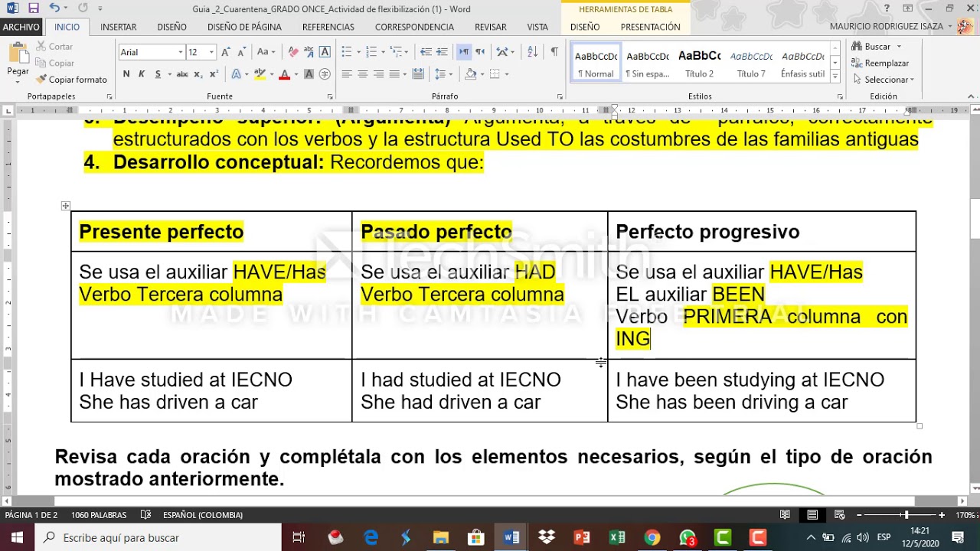Apply red font color button
Screen dimensions: 980x551
(284, 74)
